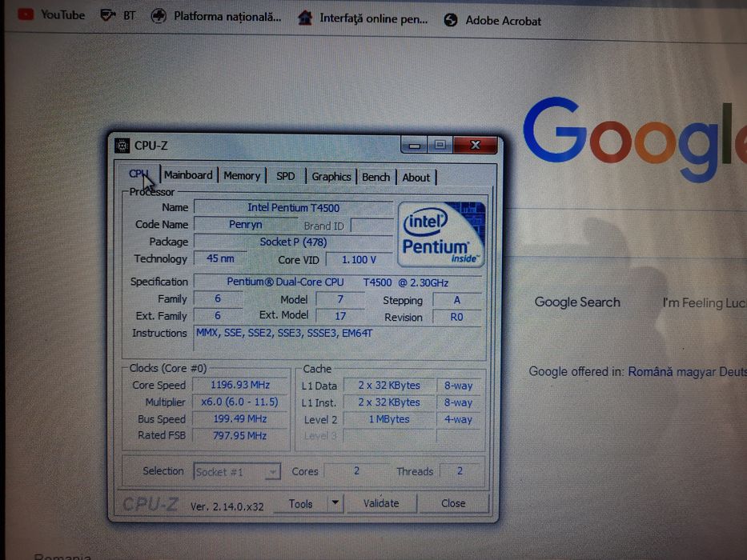Click the Tools button
Image resolution: width=747 pixels, height=560 pixels.
[x=300, y=504]
